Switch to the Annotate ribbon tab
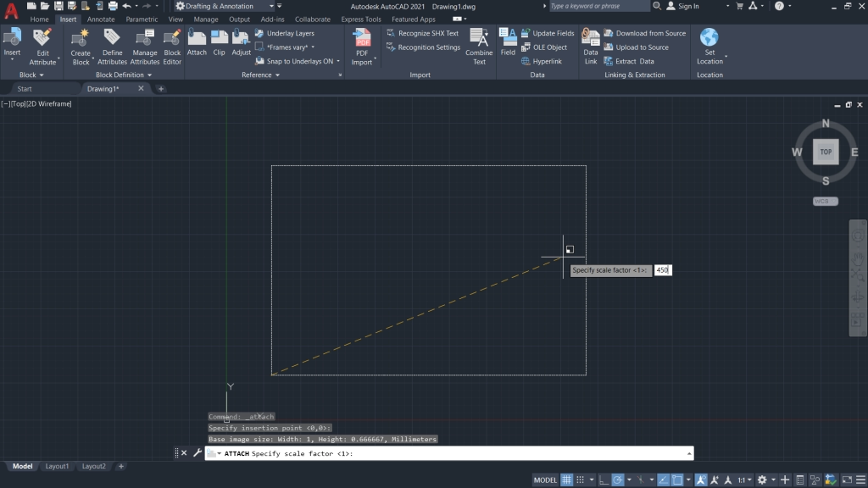Viewport: 868px width, 488px height. coord(101,19)
